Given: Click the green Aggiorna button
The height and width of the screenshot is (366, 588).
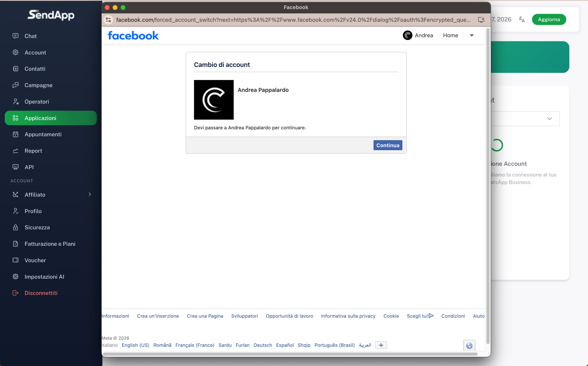Looking at the screenshot, I should (x=549, y=19).
